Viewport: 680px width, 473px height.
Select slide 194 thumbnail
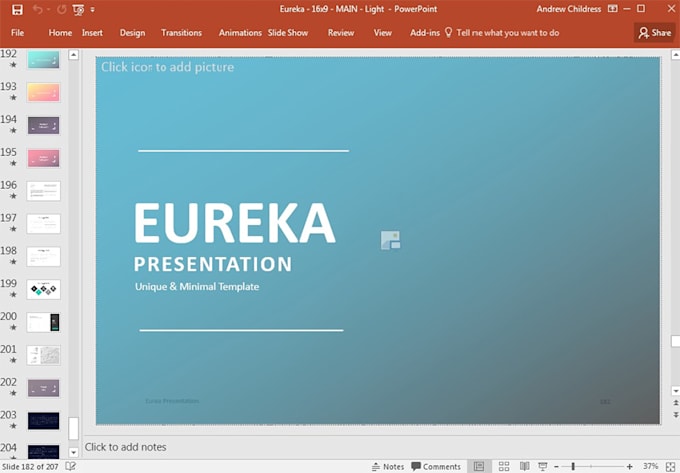(43, 125)
